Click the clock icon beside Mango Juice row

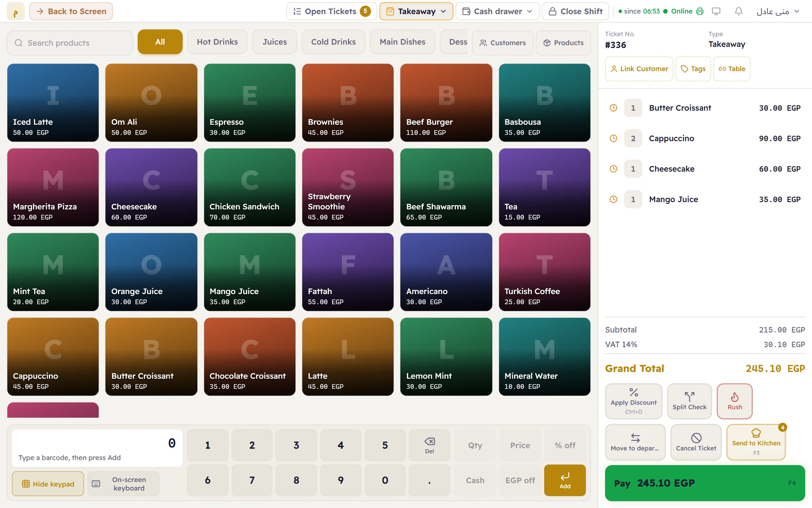click(x=613, y=199)
